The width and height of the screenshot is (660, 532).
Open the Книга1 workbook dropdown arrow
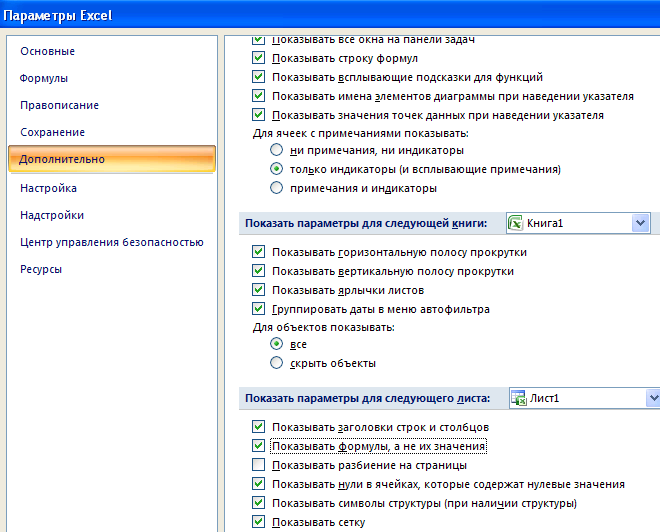tap(640, 223)
